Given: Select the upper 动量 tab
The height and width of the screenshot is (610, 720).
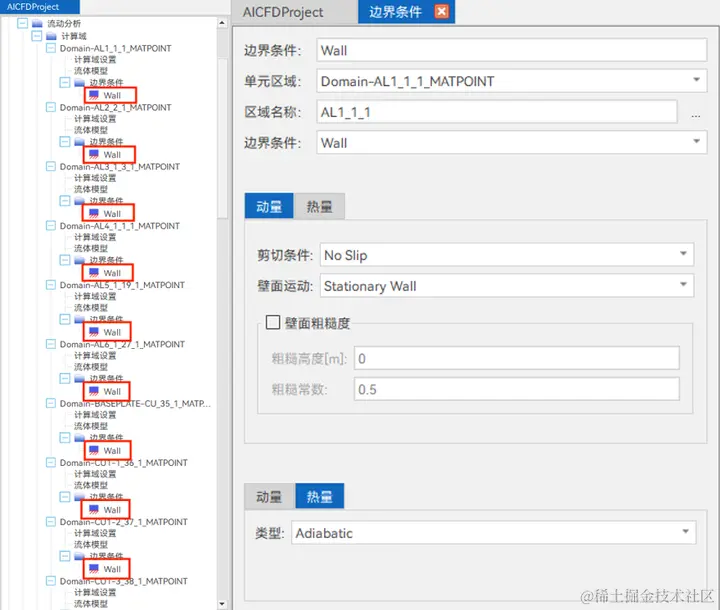Looking at the screenshot, I should click(269, 206).
